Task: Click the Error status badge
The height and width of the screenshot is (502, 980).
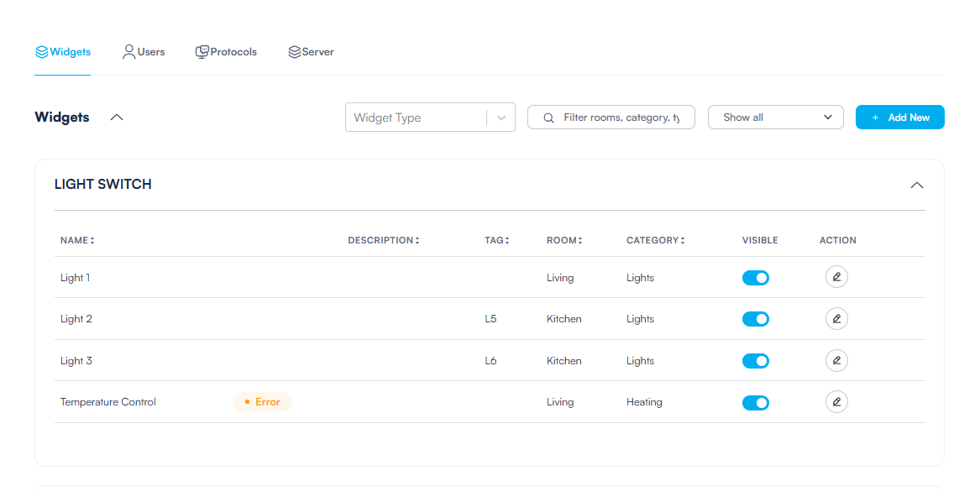Action: point(262,402)
